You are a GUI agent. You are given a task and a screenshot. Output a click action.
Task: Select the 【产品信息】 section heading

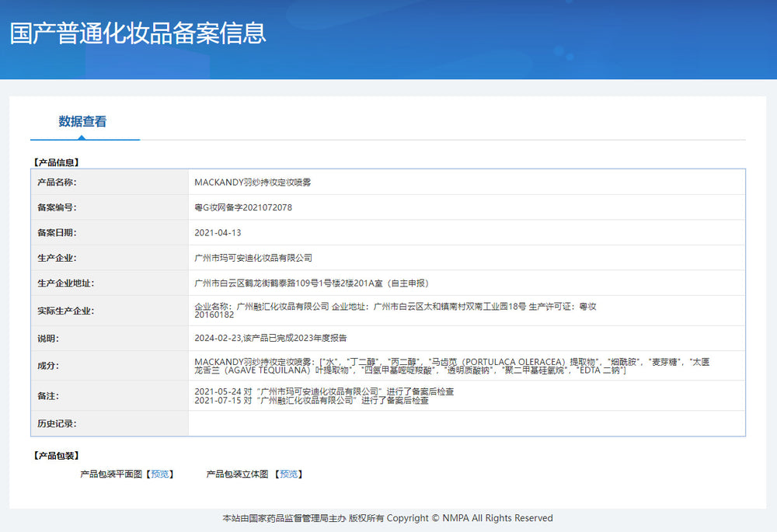57,162
